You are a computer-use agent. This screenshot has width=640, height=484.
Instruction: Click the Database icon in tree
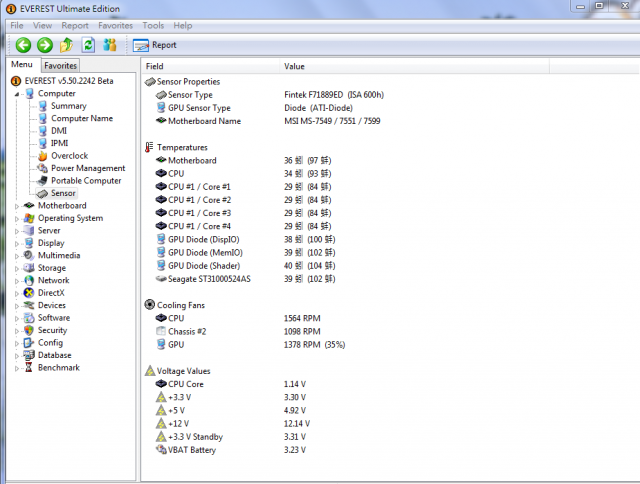coord(29,355)
